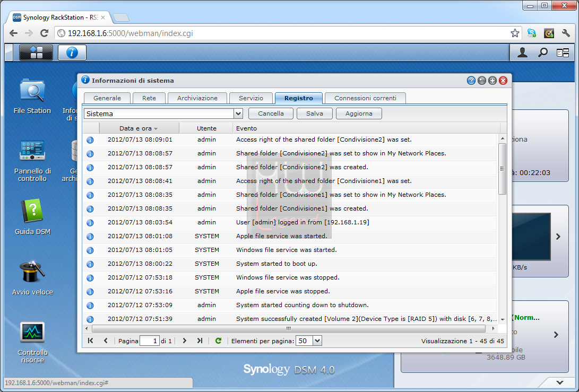
Task: Open the Servizio tab
Action: (250, 98)
